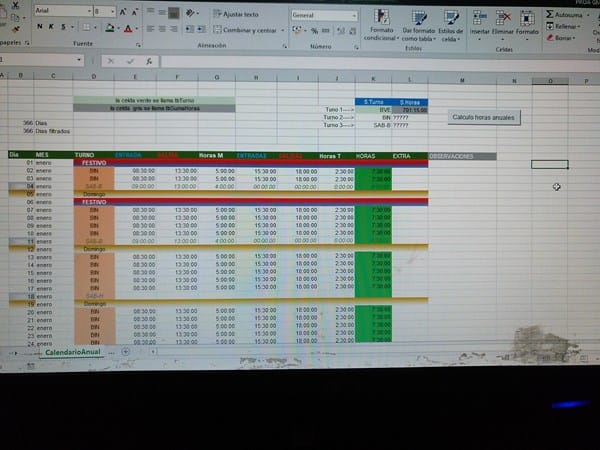Click Autosuma sigma button
The height and width of the screenshot is (450, 600).
pos(564,15)
